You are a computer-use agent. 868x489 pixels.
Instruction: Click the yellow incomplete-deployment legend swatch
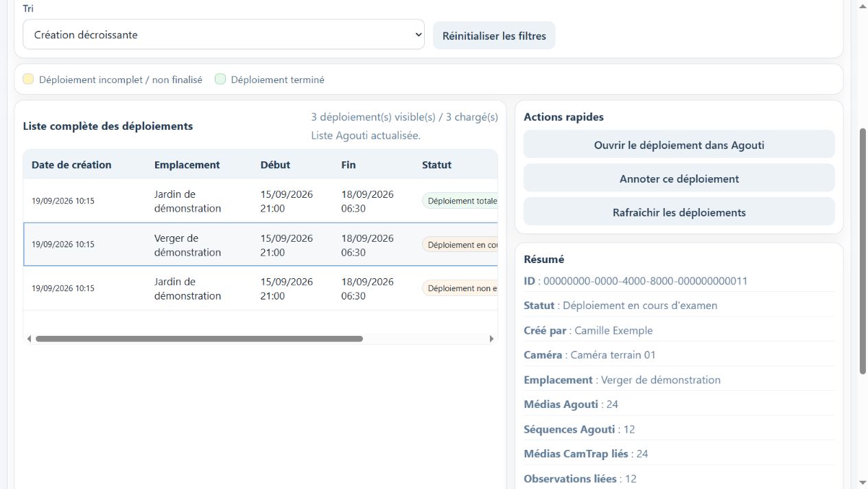point(28,79)
